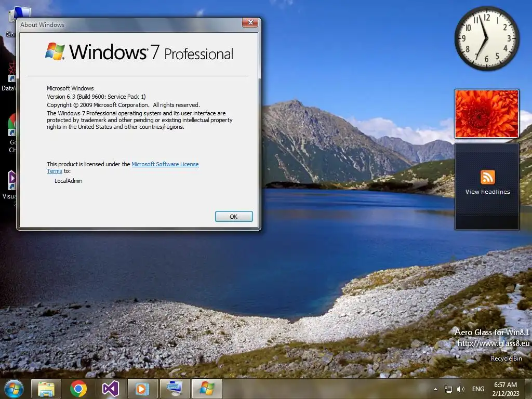Select the Recycle Bin desktop label

[x=506, y=358]
